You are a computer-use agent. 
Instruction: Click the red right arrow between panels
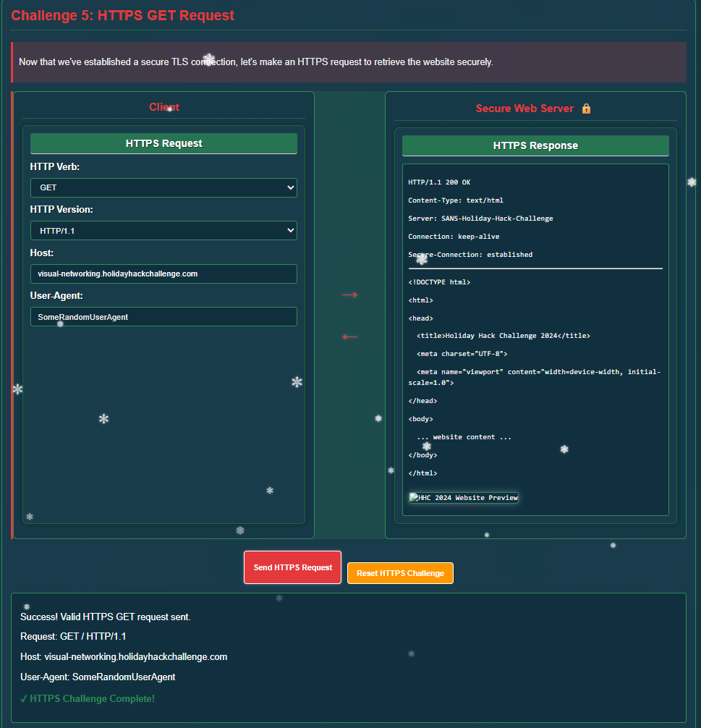coord(350,295)
